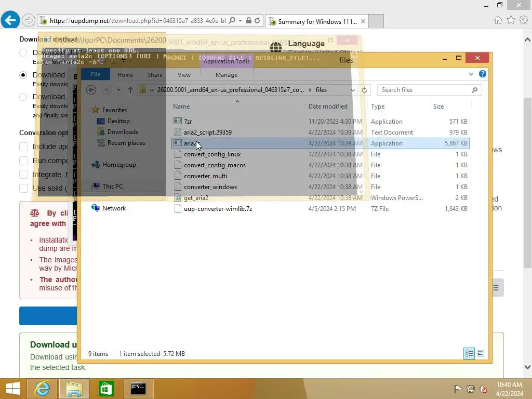The width and height of the screenshot is (532, 399).
Task: Click the Explorer address bar refresh icon
Action: tap(364, 90)
